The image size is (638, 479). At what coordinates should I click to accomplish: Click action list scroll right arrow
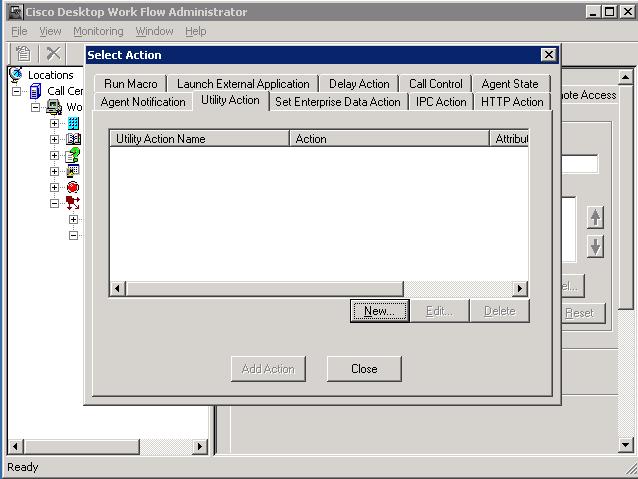[x=520, y=289]
